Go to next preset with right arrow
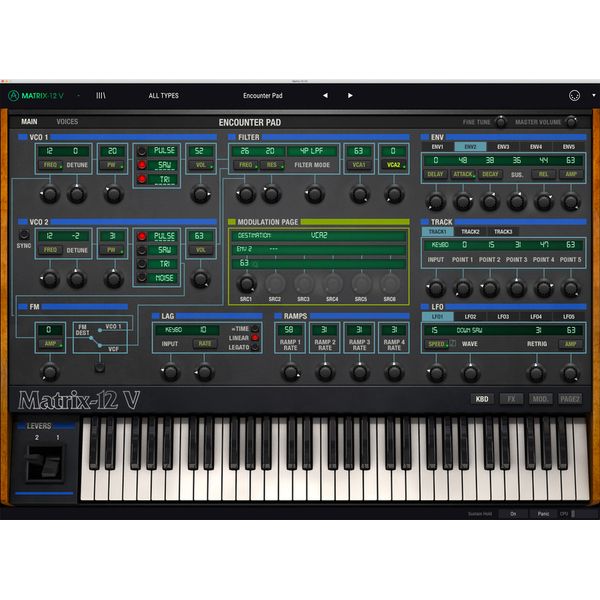This screenshot has width=600, height=600. (350, 96)
